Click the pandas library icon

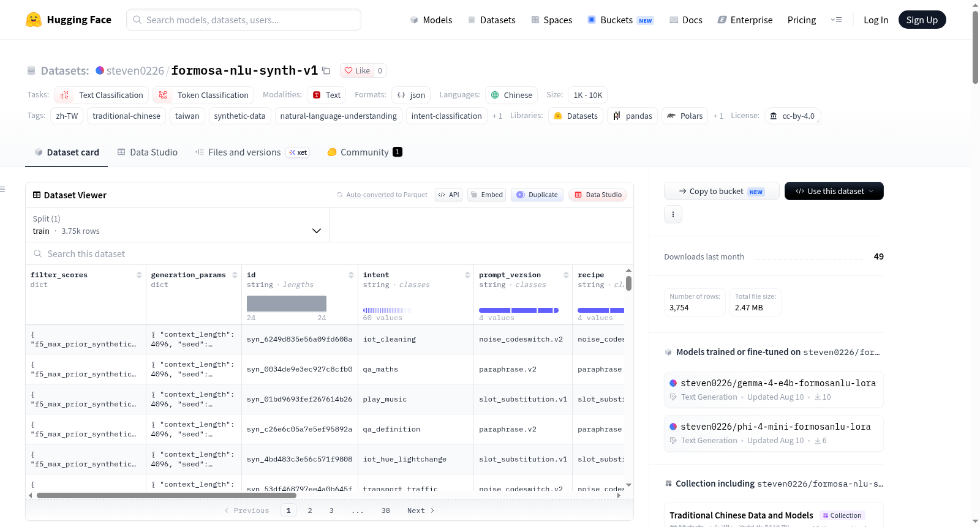(x=617, y=116)
